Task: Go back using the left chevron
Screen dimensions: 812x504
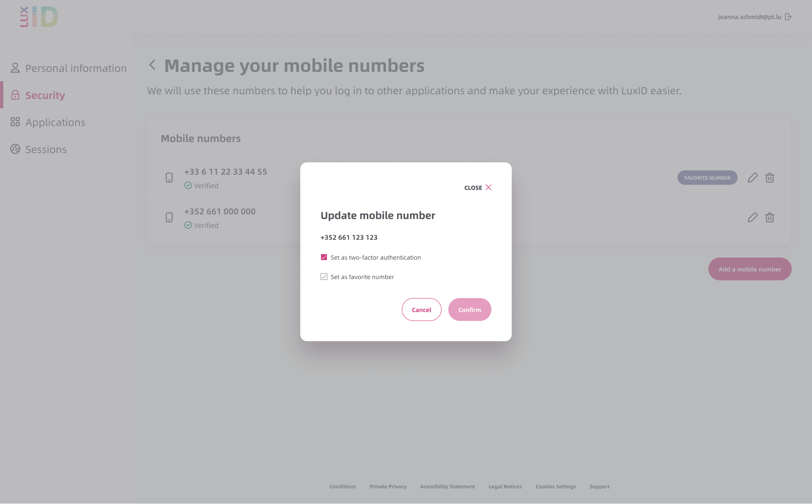Action: tap(153, 65)
